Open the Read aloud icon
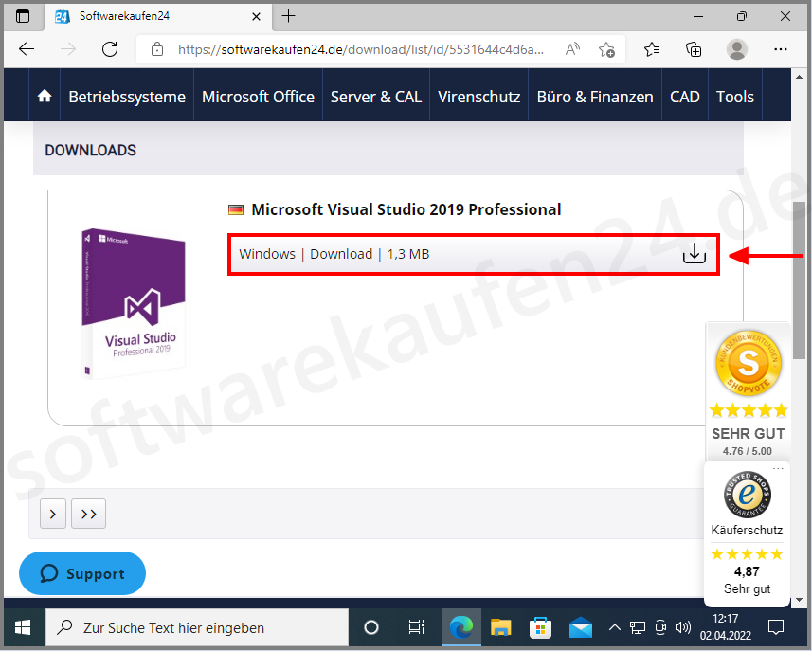 [x=572, y=49]
